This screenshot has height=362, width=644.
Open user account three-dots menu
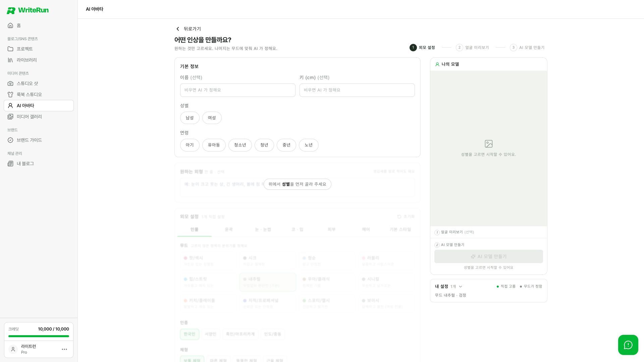pos(64,349)
